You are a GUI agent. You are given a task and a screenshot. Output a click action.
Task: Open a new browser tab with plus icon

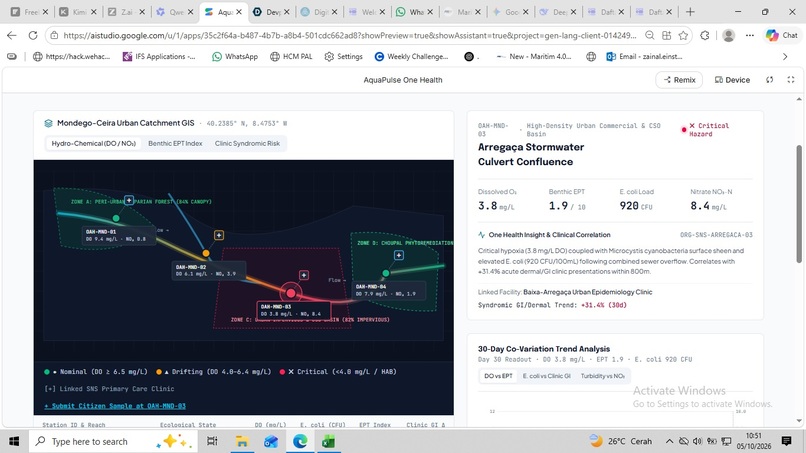click(x=690, y=11)
